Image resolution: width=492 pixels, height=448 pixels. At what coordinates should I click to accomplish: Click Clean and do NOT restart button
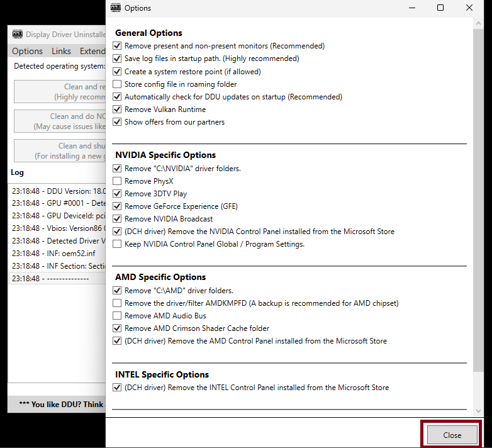coord(60,121)
